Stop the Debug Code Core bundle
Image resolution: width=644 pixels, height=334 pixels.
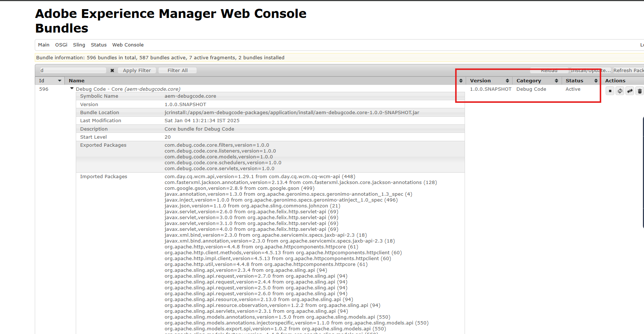click(x=610, y=91)
